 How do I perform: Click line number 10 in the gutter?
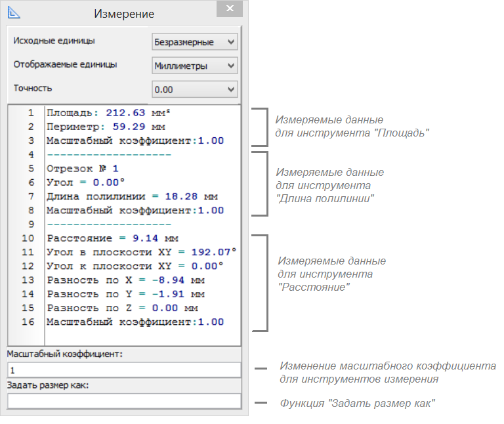(28, 238)
